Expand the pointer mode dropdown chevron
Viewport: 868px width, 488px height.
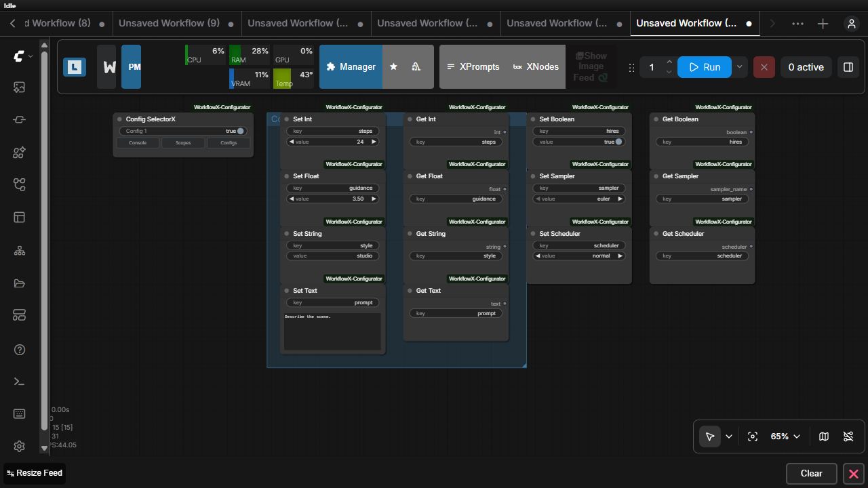pyautogui.click(x=729, y=436)
